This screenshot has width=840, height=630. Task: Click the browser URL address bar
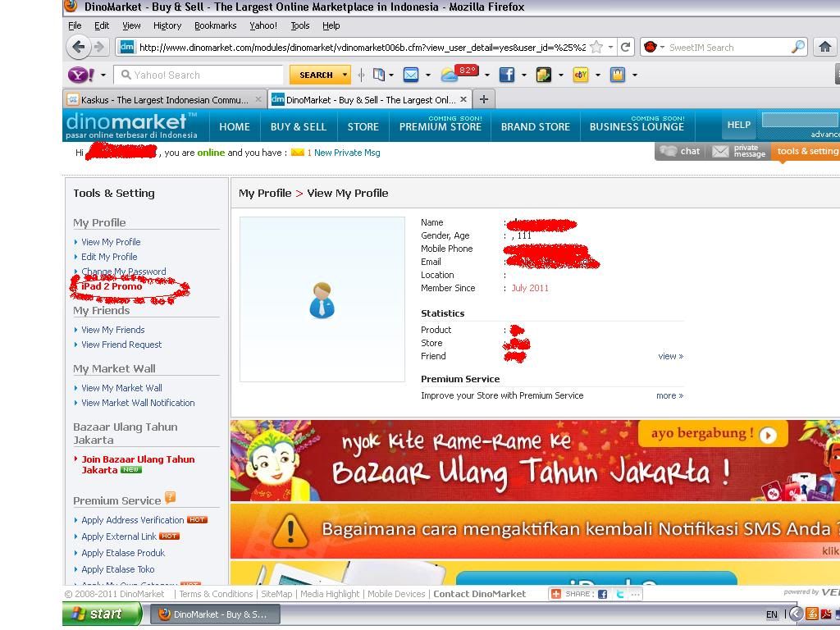coord(362,47)
